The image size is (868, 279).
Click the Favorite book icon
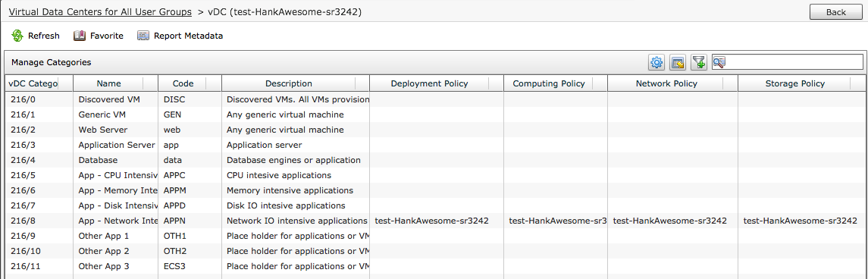tap(80, 36)
